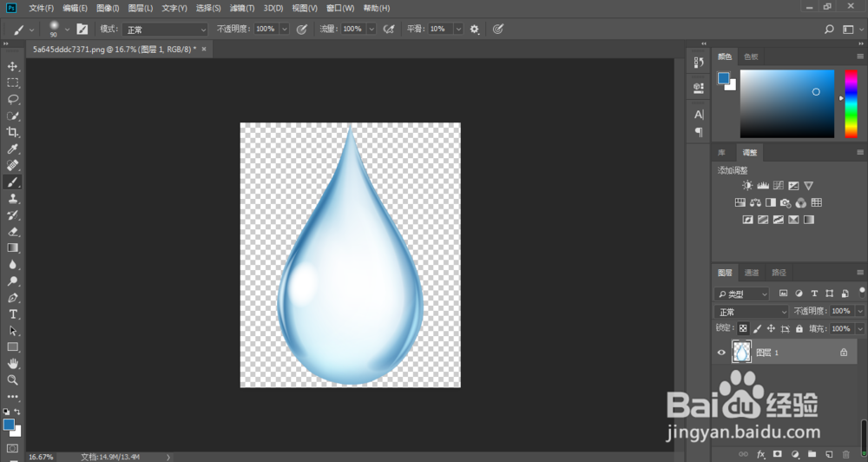The height and width of the screenshot is (462, 868).
Task: Click the foreground color swatch in Color panel
Action: tap(724, 79)
